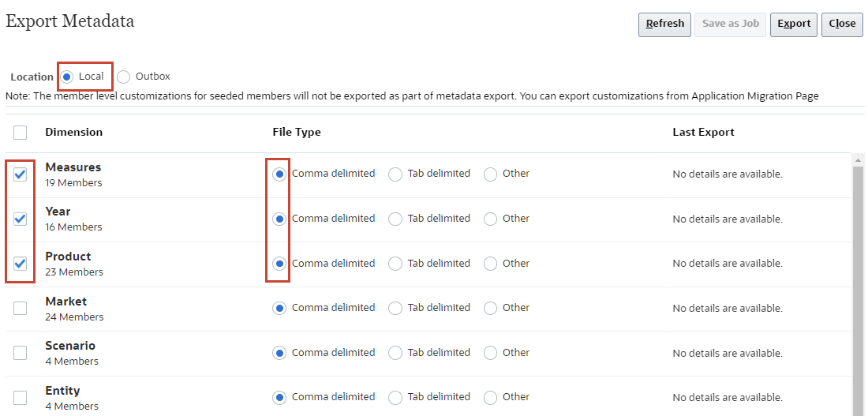The height and width of the screenshot is (416, 868).
Task: Select the Local location option
Action: 68,77
